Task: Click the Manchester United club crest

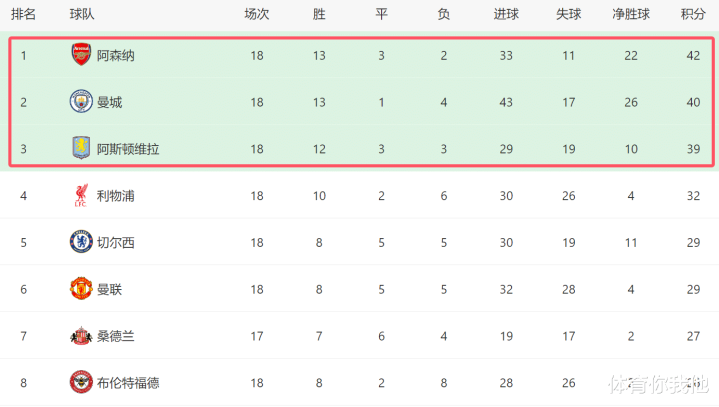Action: click(x=81, y=289)
